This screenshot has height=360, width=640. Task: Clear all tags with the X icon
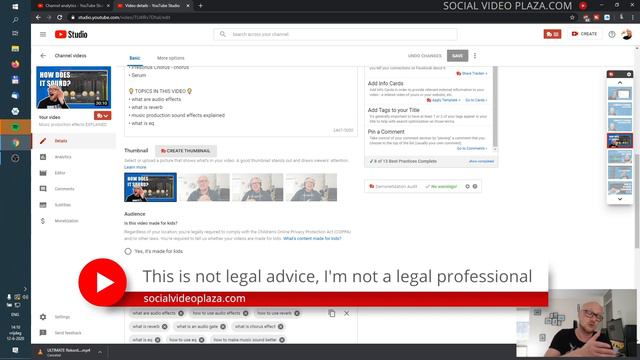tap(347, 313)
